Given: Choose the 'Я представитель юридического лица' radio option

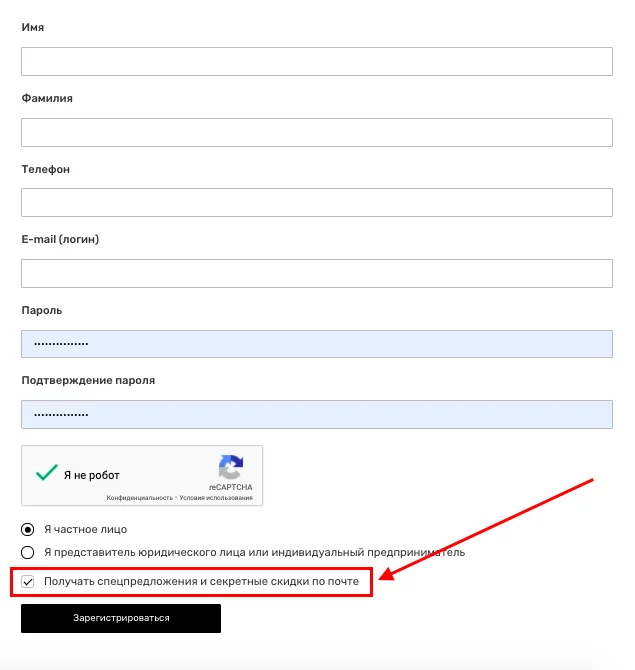Looking at the screenshot, I should [28, 552].
